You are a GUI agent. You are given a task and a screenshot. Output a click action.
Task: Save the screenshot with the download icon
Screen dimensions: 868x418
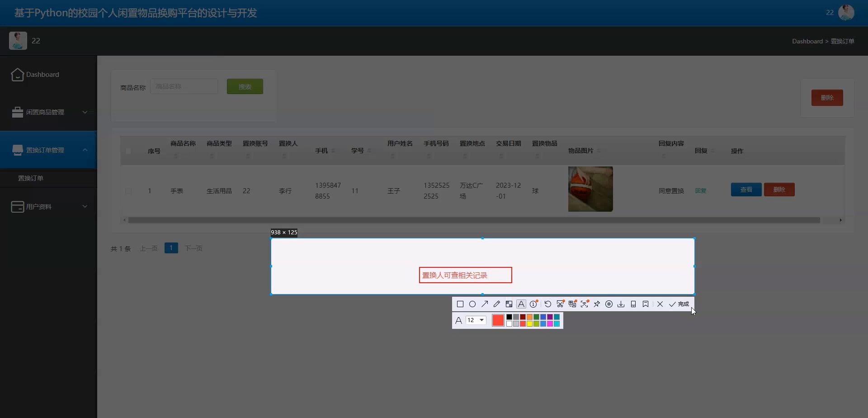point(621,304)
